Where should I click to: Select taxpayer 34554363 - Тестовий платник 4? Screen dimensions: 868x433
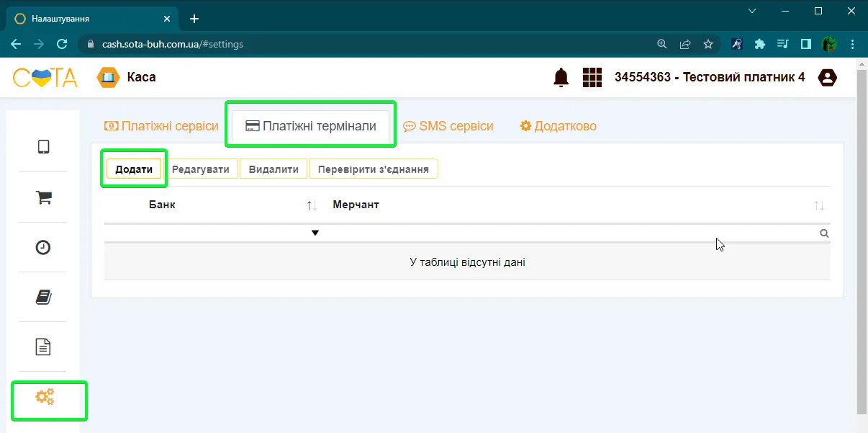(710, 77)
